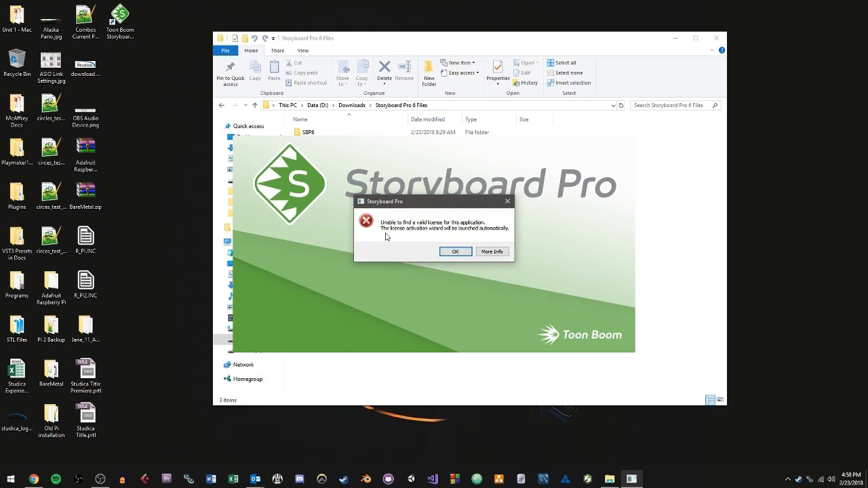The width and height of the screenshot is (868, 488).
Task: Click the Delete icon in the ribbon
Action: tap(384, 66)
